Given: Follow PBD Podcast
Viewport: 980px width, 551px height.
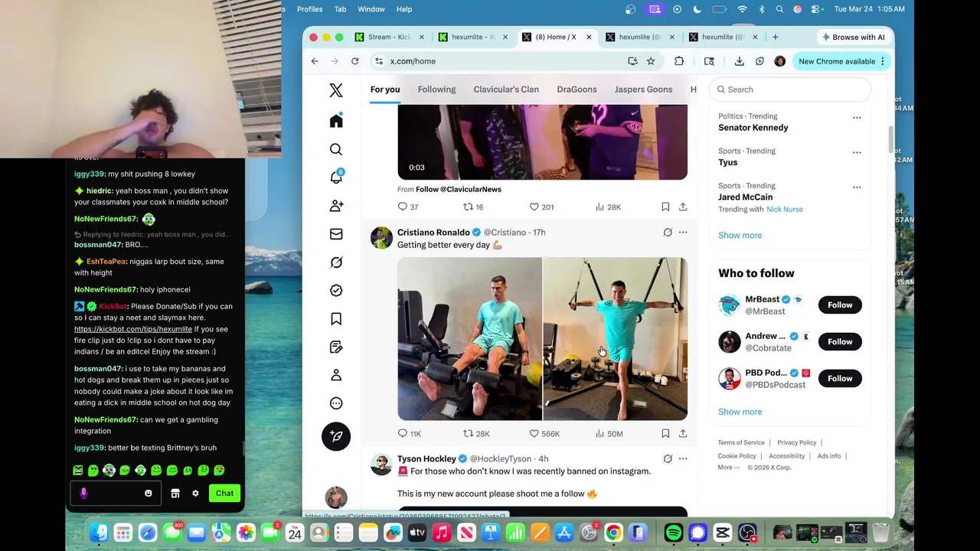Looking at the screenshot, I should point(840,379).
